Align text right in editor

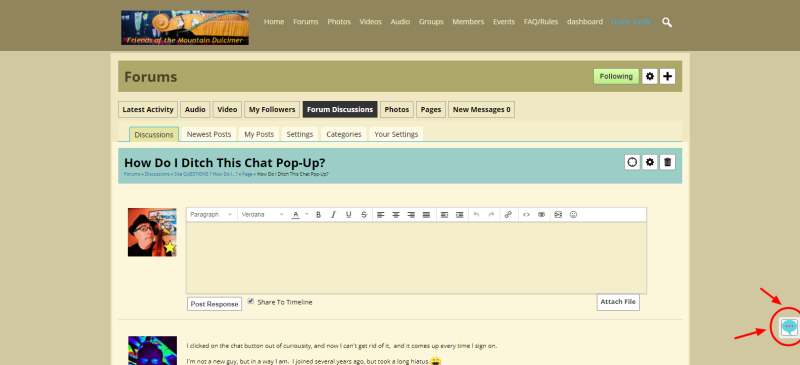[411, 215]
